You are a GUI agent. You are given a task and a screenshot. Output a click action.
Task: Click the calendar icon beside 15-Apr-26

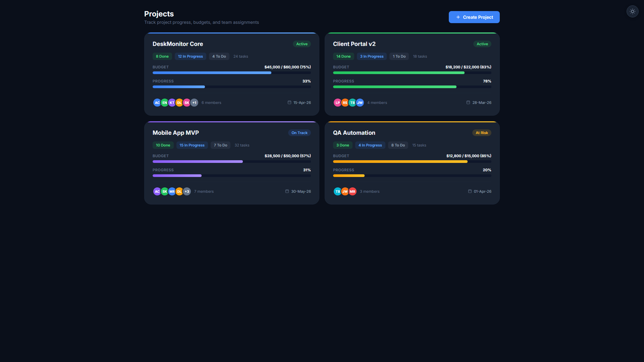pyautogui.click(x=289, y=103)
